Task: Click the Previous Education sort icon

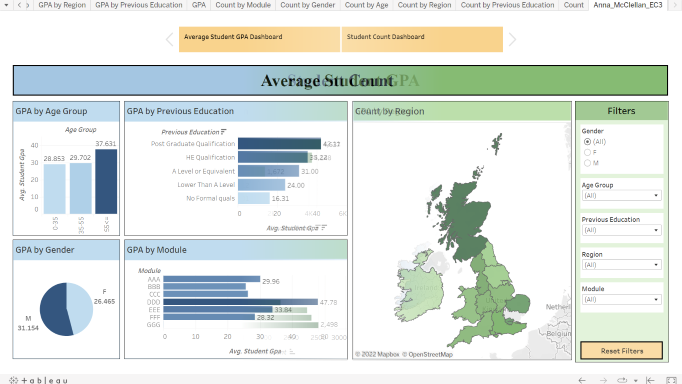Action: coord(224,132)
